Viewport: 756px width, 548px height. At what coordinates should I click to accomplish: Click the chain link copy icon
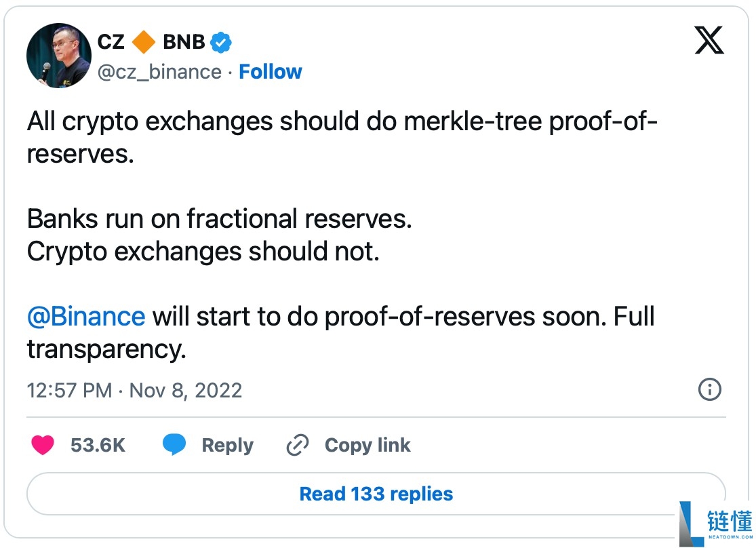[298, 445]
